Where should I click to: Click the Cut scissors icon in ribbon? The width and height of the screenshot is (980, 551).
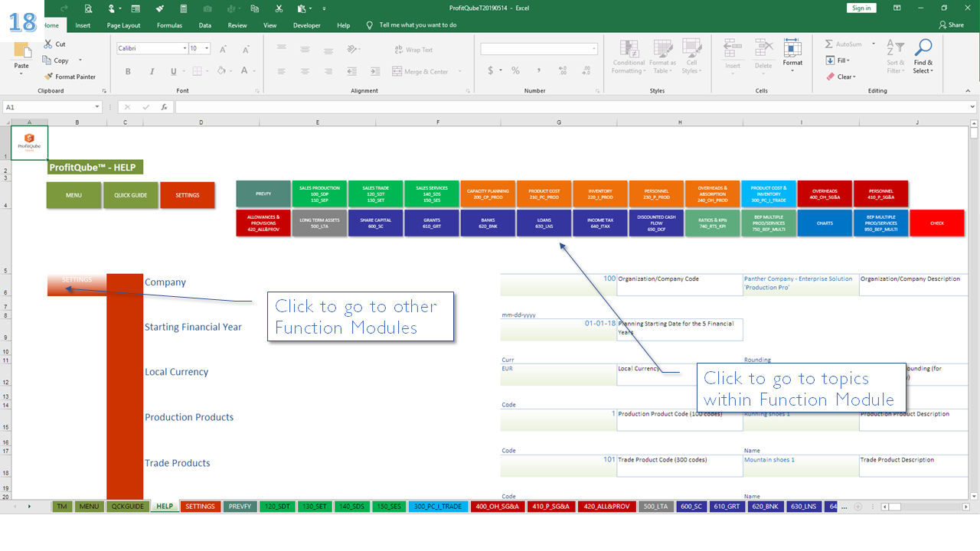[49, 44]
